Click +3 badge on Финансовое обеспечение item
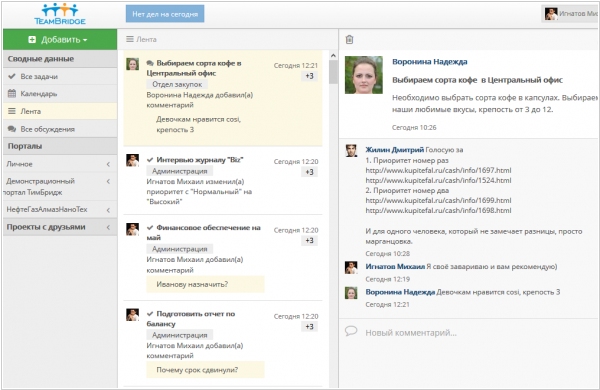This screenshot has width=600, height=390. 309,241
